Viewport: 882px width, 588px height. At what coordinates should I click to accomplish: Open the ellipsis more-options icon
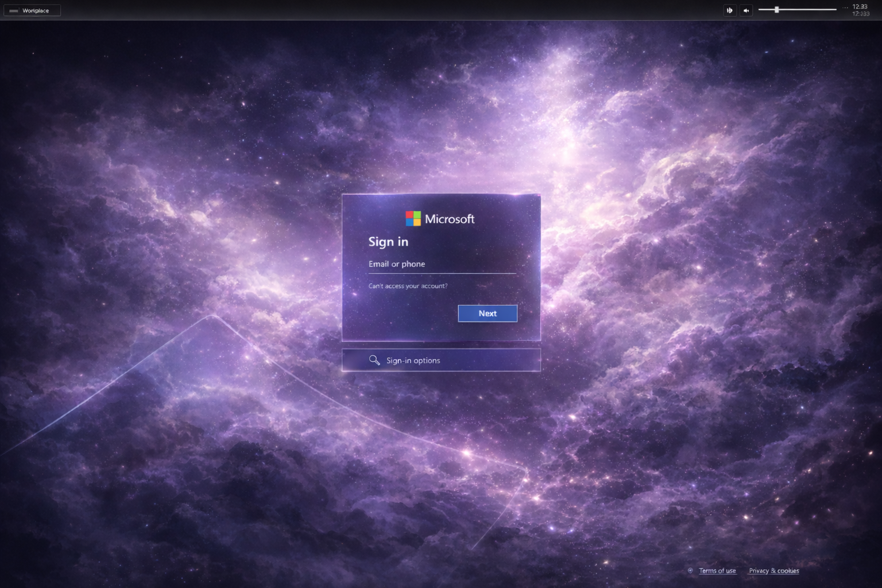point(845,6)
